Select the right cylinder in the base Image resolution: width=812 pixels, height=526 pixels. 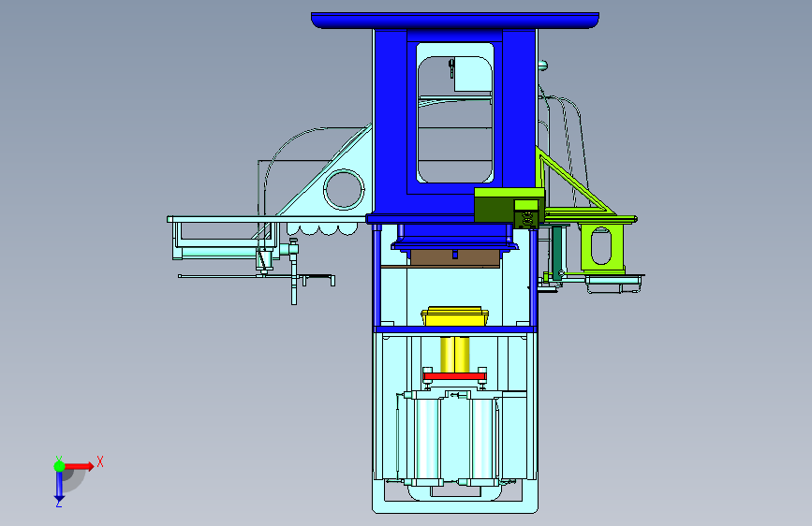(482, 439)
